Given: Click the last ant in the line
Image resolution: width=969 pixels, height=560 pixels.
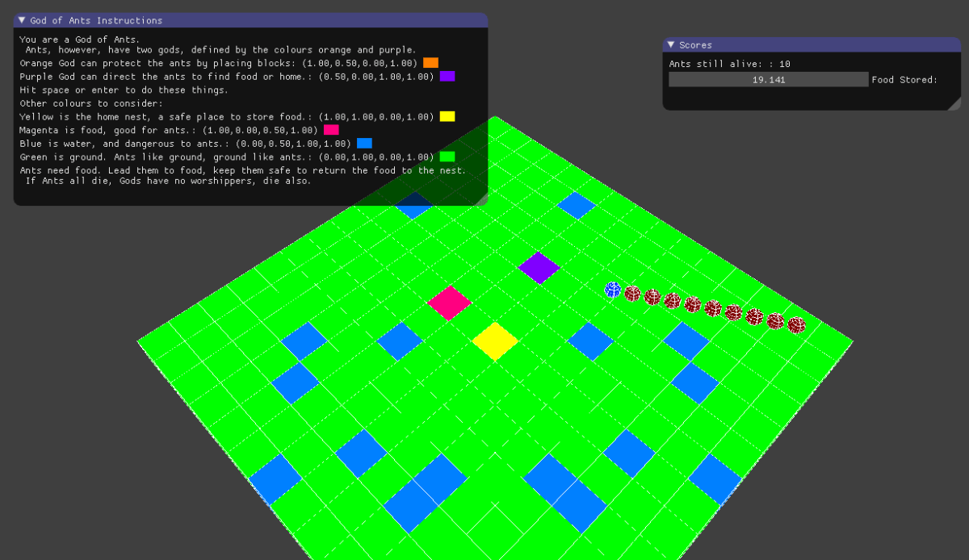Looking at the screenshot, I should [795, 326].
